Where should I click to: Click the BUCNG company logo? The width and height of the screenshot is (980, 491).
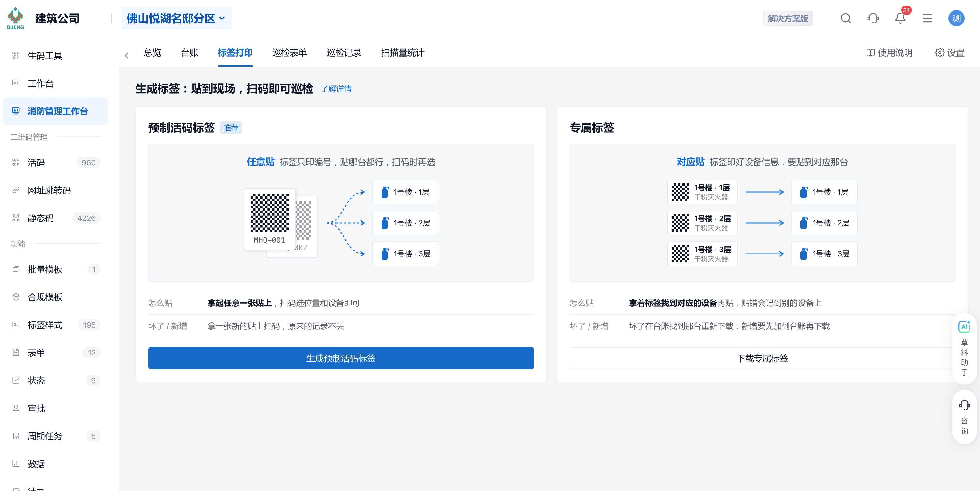pos(15,18)
